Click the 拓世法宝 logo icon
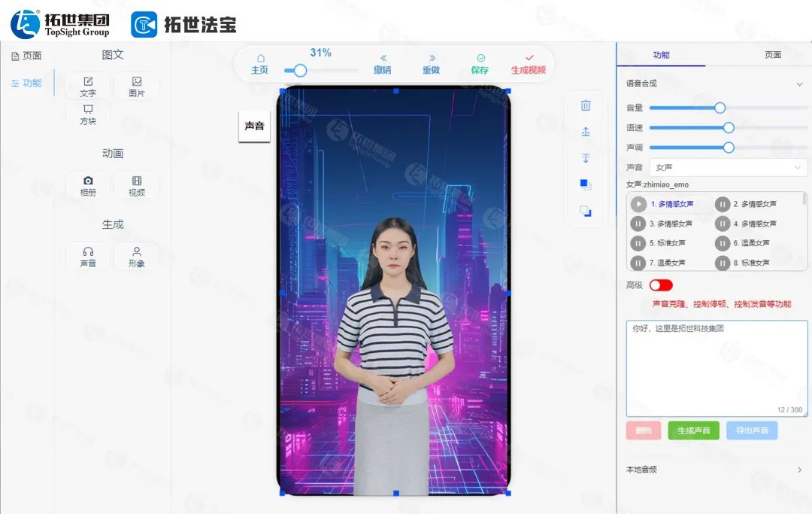The width and height of the screenshot is (812, 514). tap(144, 24)
